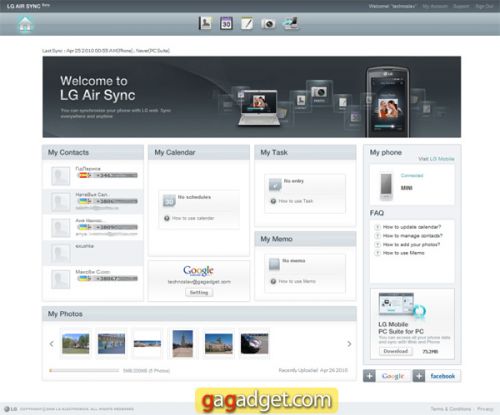The image size is (500, 415).
Task: Open How to use Task link
Action: (x=296, y=201)
